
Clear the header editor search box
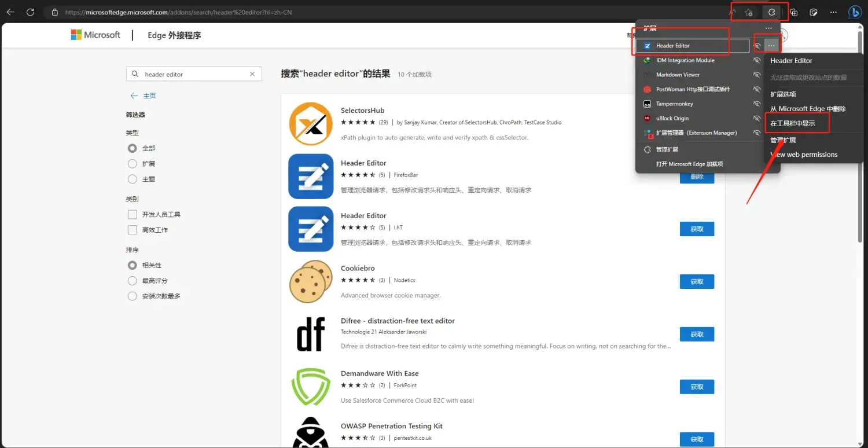coord(252,74)
